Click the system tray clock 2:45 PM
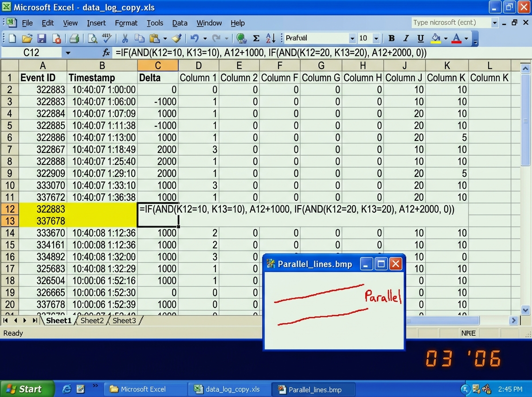The image size is (532, 397). pos(511,389)
